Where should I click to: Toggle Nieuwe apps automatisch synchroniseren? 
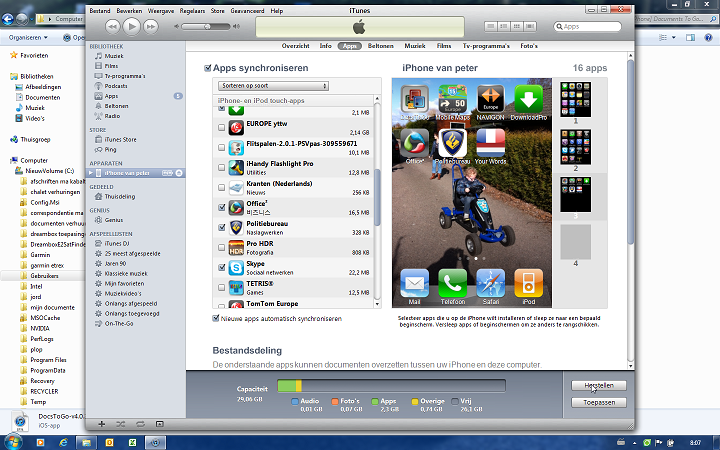coord(215,318)
